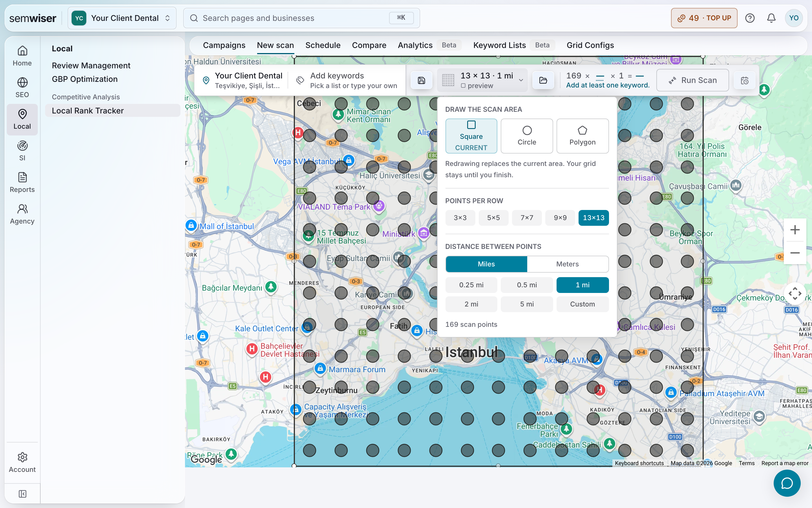Switch distance units to Meters
This screenshot has height=508, width=812.
click(x=567, y=264)
